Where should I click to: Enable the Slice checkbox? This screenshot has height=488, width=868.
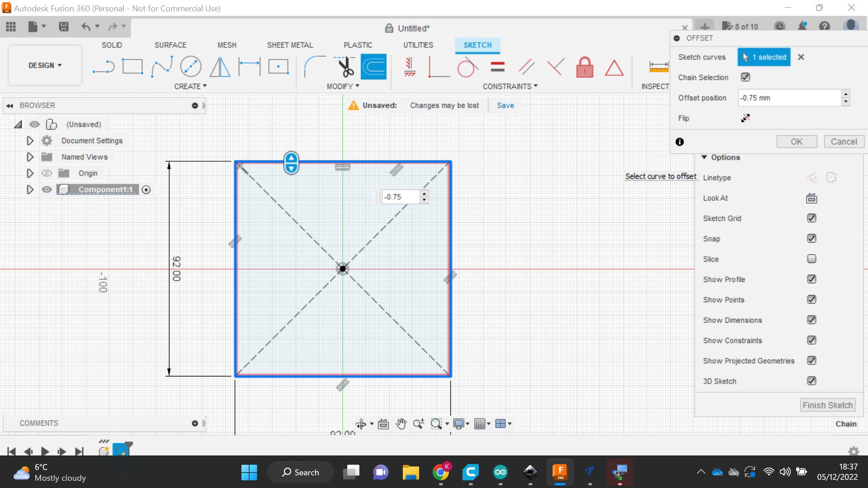[811, 259]
